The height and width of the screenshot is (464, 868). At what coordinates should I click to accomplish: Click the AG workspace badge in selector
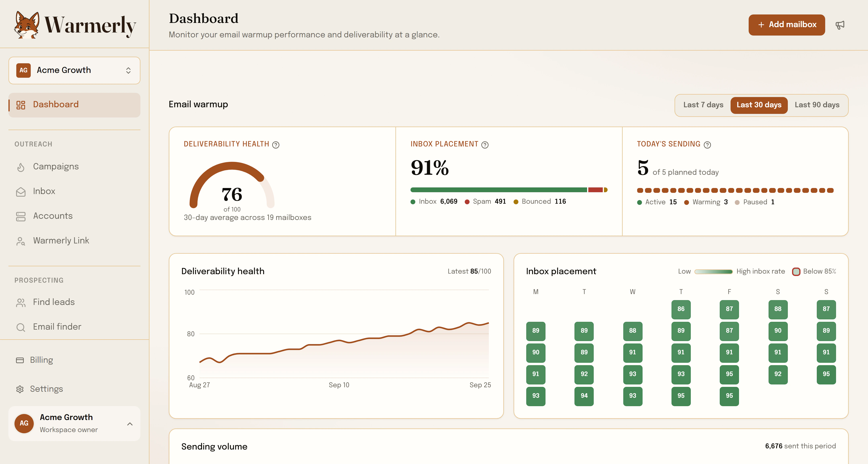23,71
